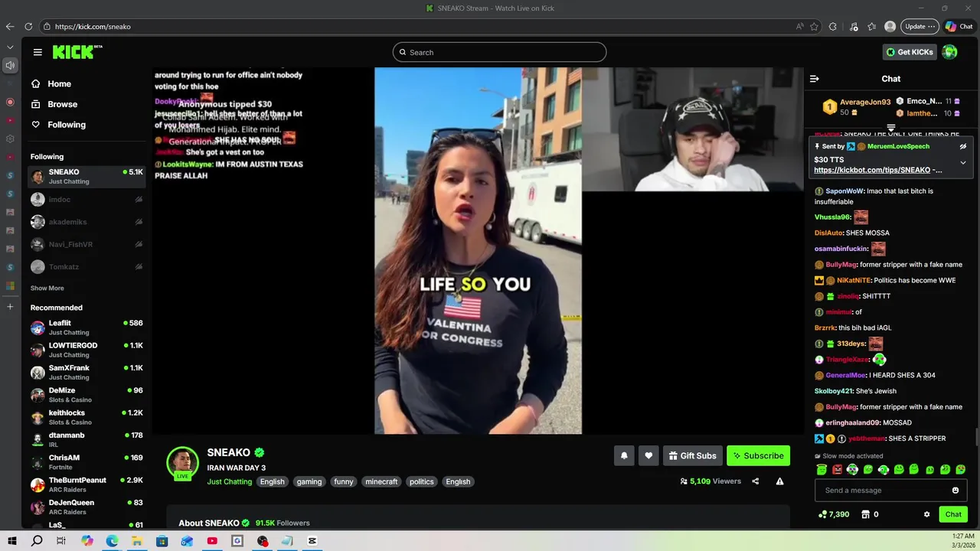Screen dimensions: 980x551
Task: Report stream using warning triangle icon
Action: point(779,481)
